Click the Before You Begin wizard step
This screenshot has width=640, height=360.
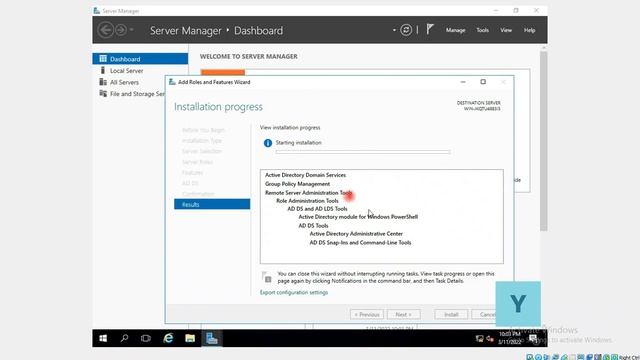203,130
